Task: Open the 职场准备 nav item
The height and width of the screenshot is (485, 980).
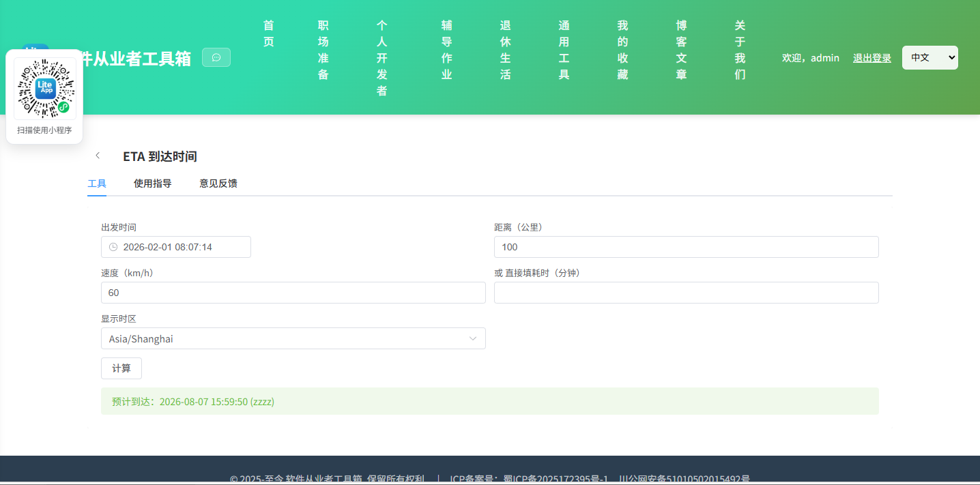Action: 323,50
